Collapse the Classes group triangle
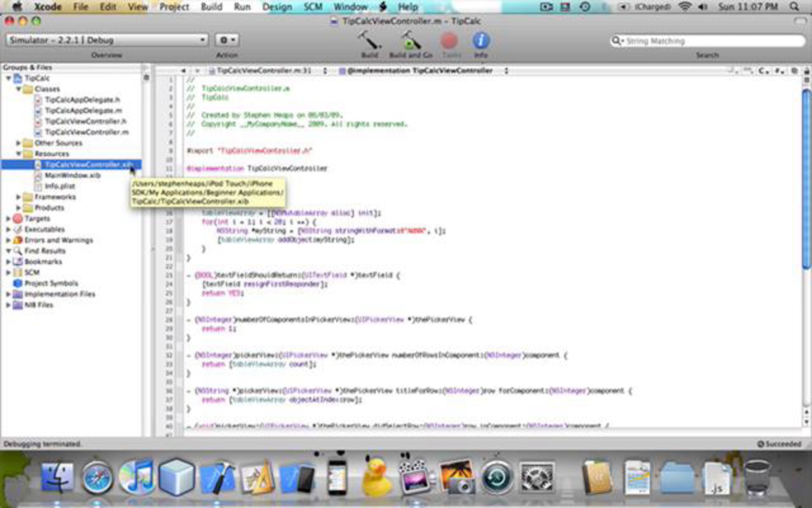This screenshot has width=812, height=508. [19, 89]
